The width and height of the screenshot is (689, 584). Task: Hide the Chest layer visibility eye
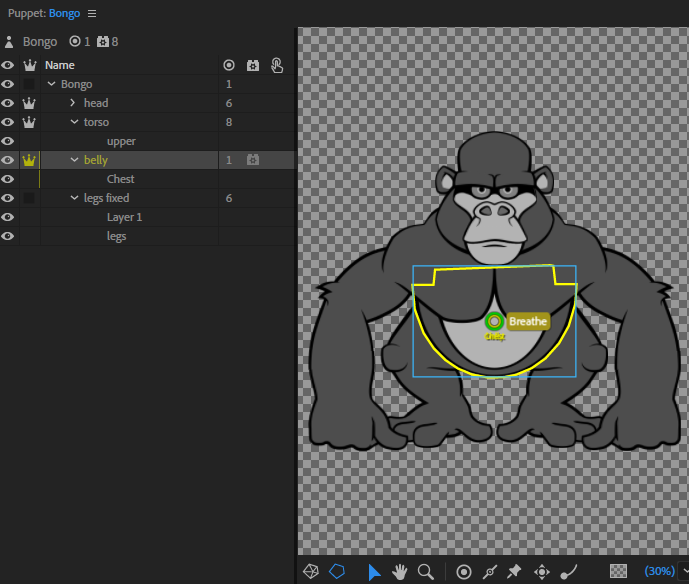tap(7, 179)
